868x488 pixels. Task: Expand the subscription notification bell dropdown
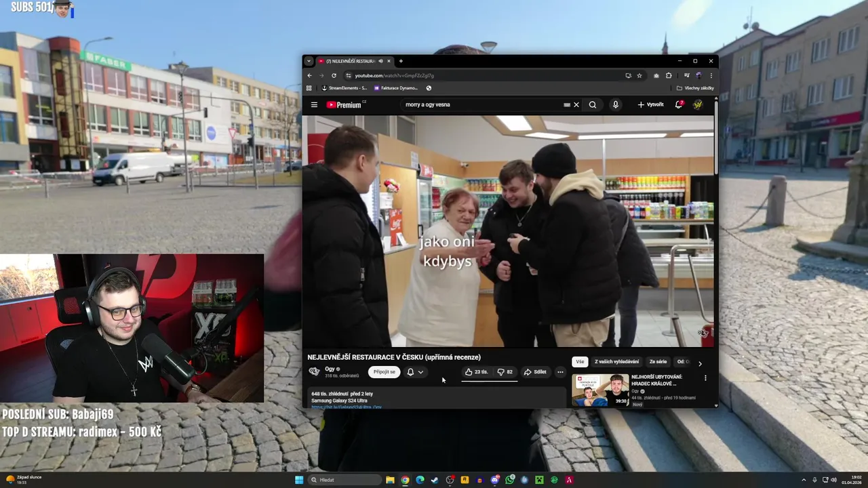pyautogui.click(x=415, y=372)
